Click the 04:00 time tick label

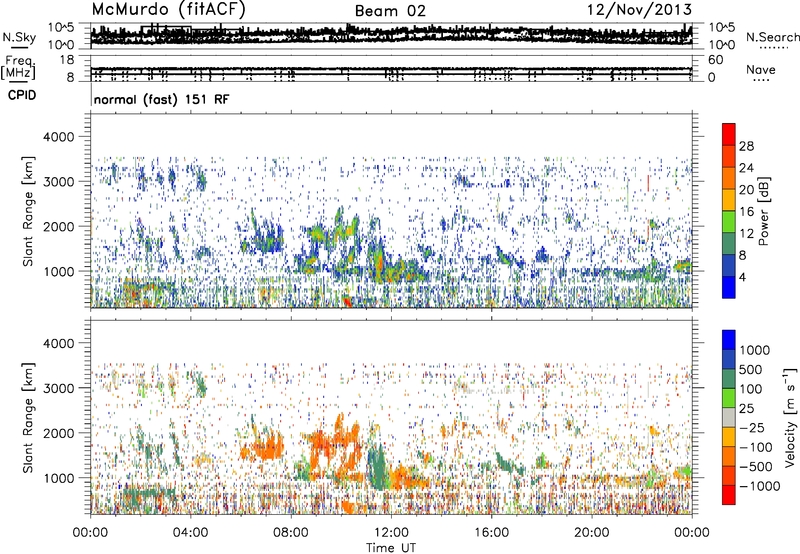click(190, 533)
